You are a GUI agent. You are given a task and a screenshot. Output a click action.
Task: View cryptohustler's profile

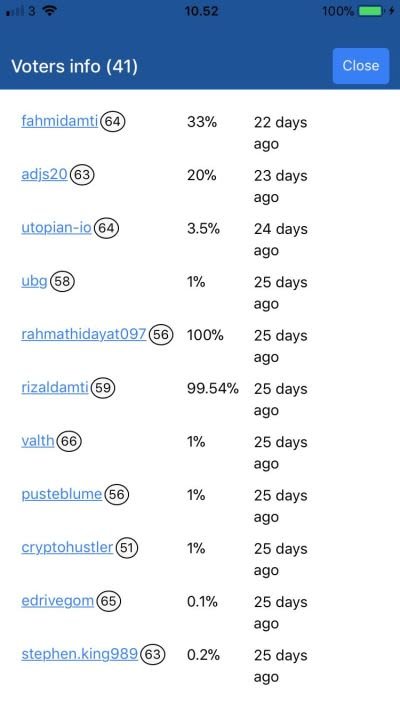[x=67, y=548]
